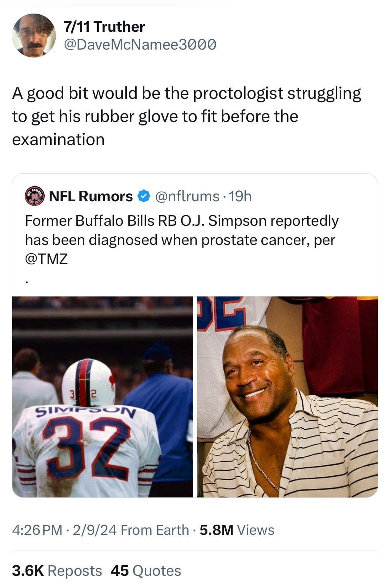Open the number 32 jersey photo
The height and width of the screenshot is (588, 390).
(x=103, y=397)
